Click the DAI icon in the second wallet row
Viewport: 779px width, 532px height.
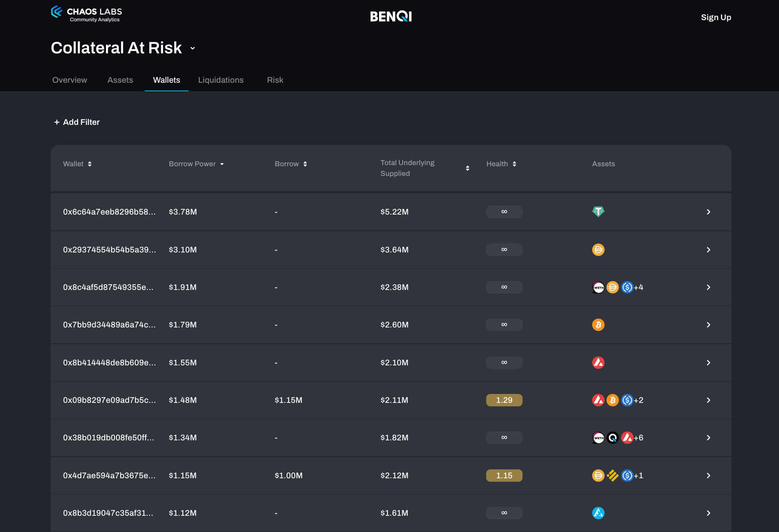(x=598, y=250)
